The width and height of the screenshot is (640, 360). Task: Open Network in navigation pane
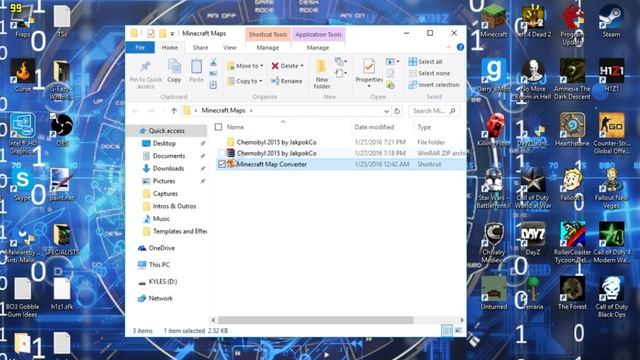[x=160, y=298]
